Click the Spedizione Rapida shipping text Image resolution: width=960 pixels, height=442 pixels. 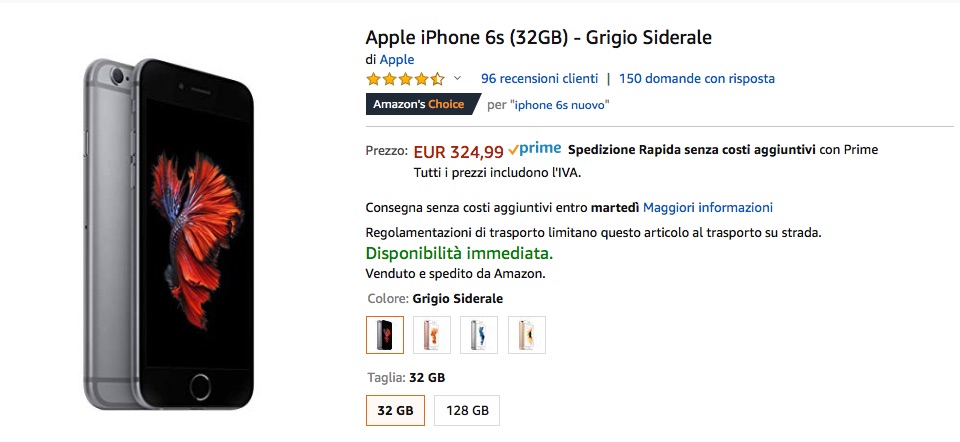pos(691,150)
